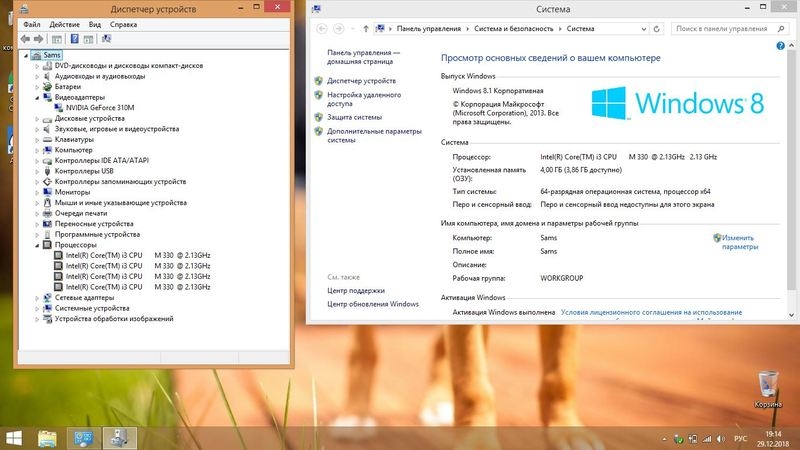
Task: Go to Панель управления — домашняя страница
Action: (363, 57)
